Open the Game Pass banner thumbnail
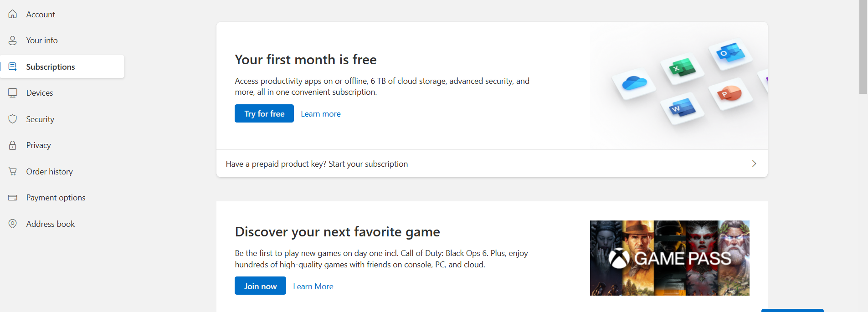This screenshot has width=868, height=312. click(670, 258)
